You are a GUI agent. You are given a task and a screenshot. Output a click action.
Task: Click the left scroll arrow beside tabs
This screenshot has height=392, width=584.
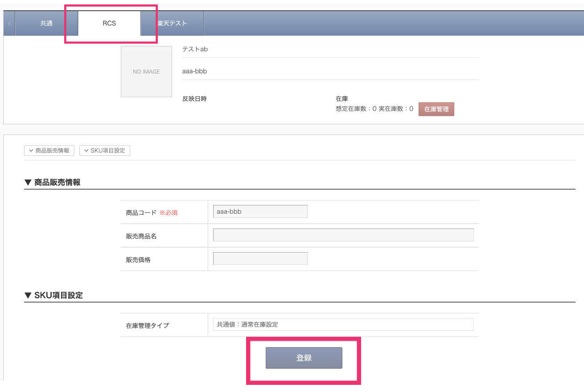tap(9, 23)
